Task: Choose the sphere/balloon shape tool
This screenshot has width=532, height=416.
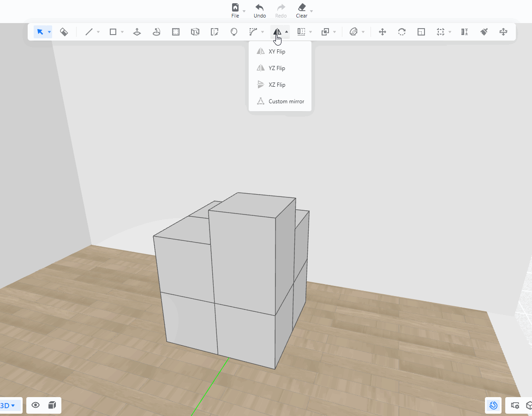Action: [234, 32]
